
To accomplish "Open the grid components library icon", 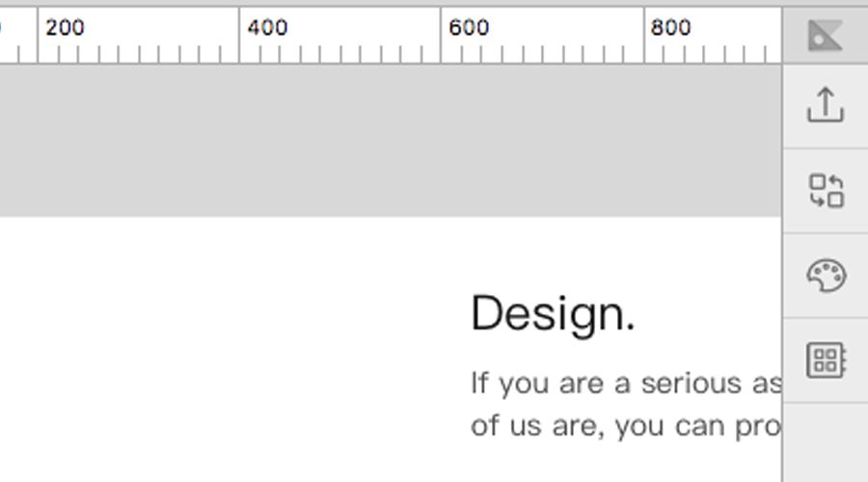I will (x=826, y=360).
